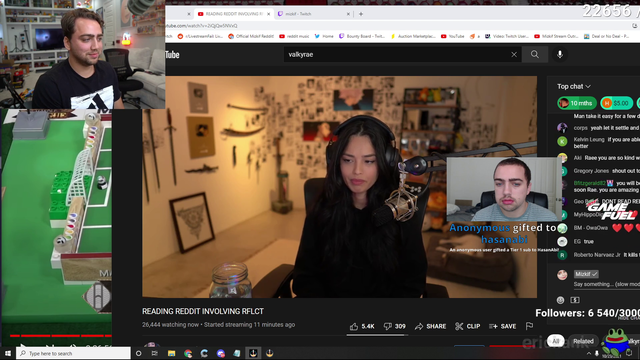Screen dimensions: 640x360
Task: Click Roberto Narvaez Jr chat message
Action: click(x=598, y=255)
